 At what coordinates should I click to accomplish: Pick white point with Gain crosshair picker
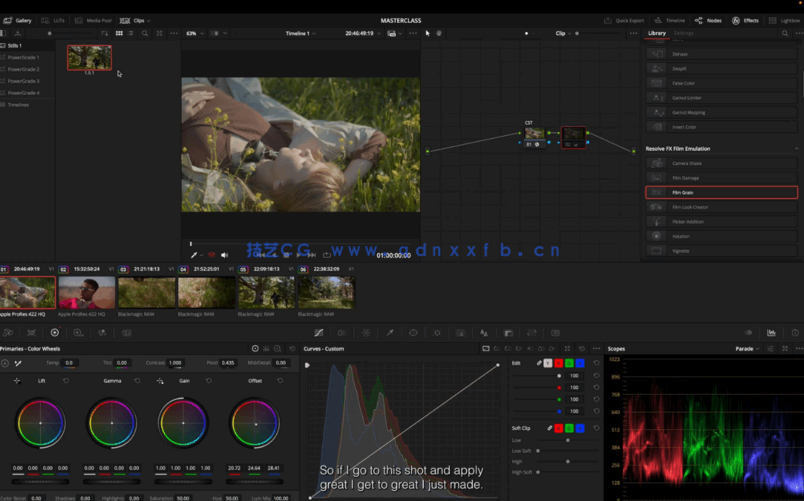click(x=160, y=381)
